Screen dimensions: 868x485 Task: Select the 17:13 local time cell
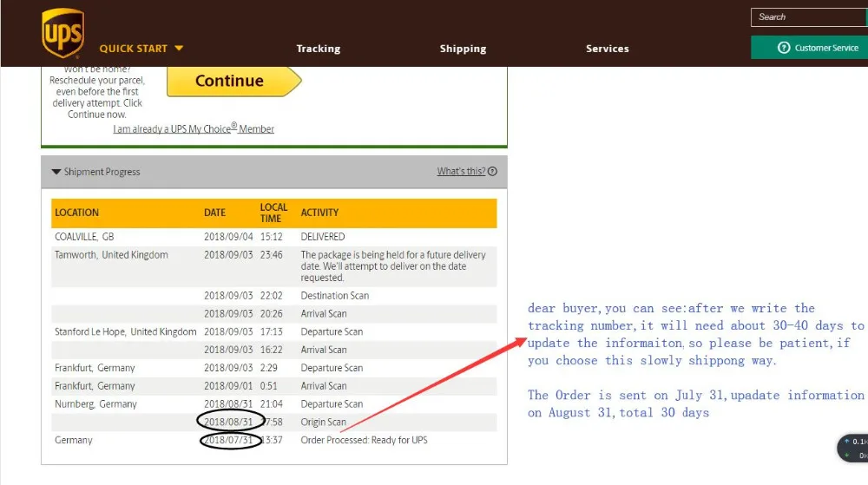click(x=271, y=331)
